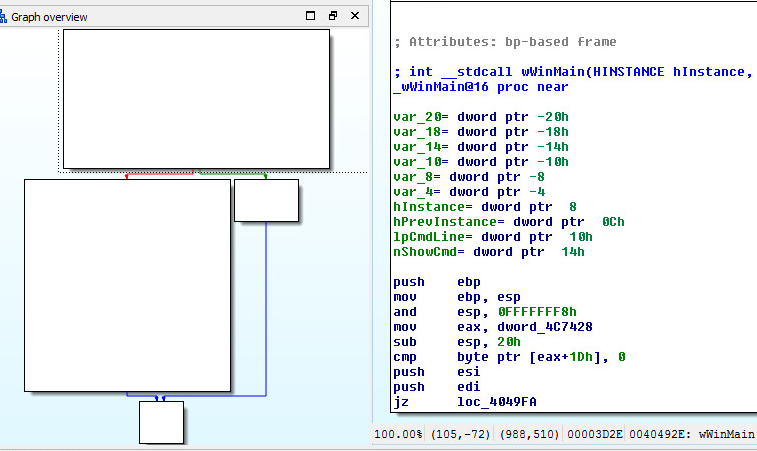The width and height of the screenshot is (757, 451).
Task: Select the bottom exit node in overview
Action: [x=161, y=422]
